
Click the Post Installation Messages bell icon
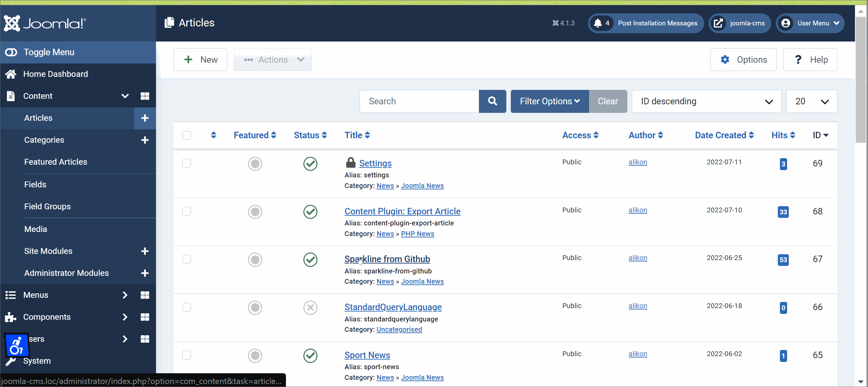click(598, 23)
